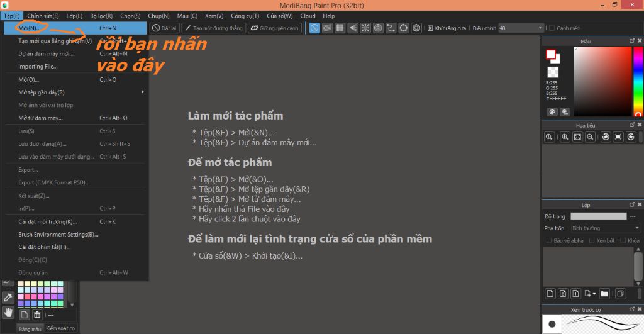Image resolution: width=644 pixels, height=334 pixels.
Task: Expand the Mở tệp gần đây submenu
Action: click(75, 92)
